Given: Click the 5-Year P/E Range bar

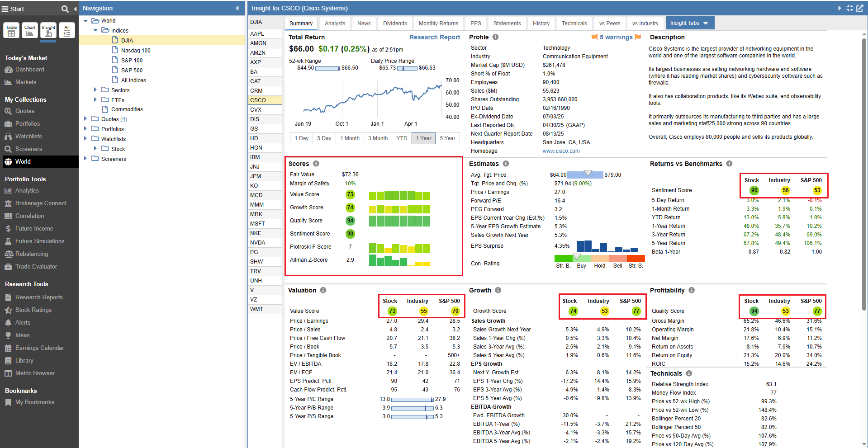Looking at the screenshot, I should click(413, 400).
